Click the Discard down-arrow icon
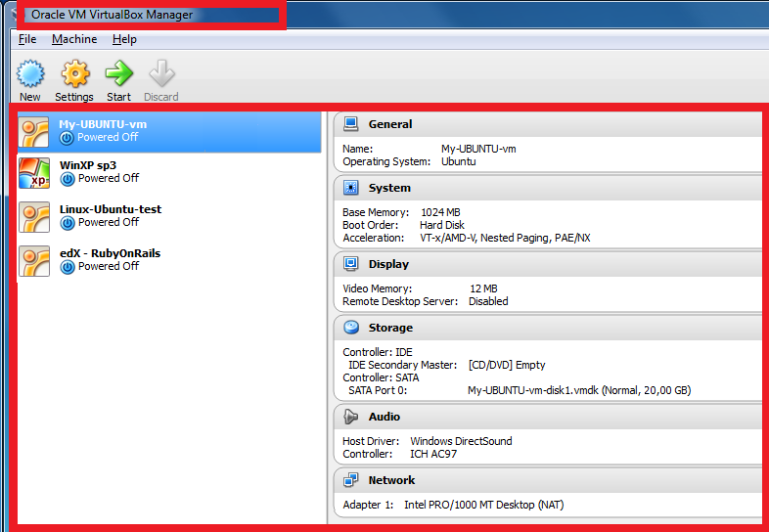Screen dimensions: 769x532 tap(161, 73)
